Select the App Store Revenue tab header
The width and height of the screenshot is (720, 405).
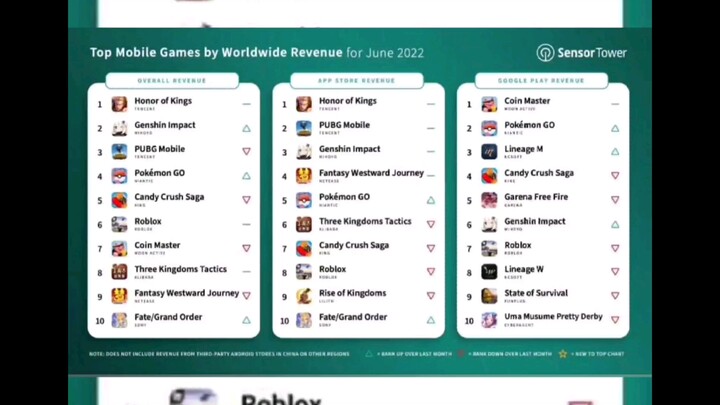pos(357,80)
